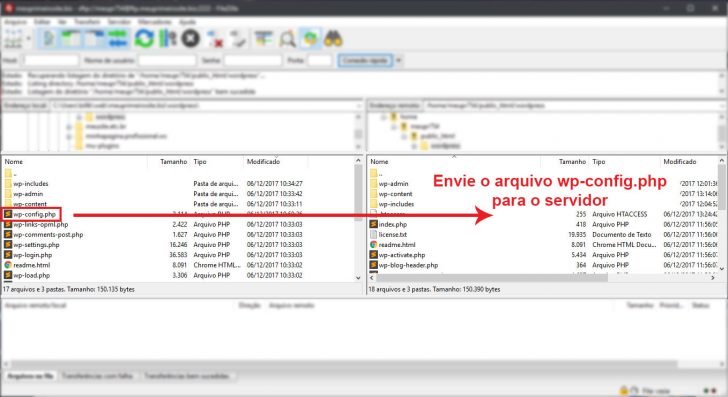Click the binoculars file search icon
The width and height of the screenshot is (728, 397).
point(333,39)
